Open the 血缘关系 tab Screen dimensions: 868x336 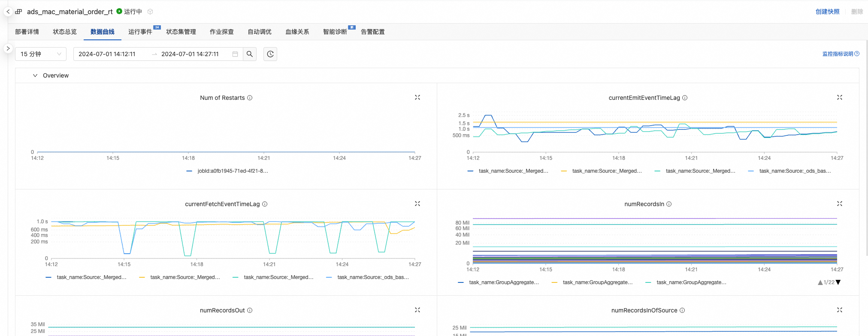[x=297, y=32]
